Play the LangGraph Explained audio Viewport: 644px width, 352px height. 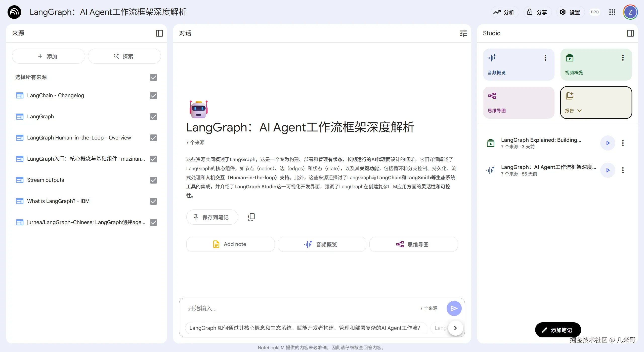[x=608, y=143]
